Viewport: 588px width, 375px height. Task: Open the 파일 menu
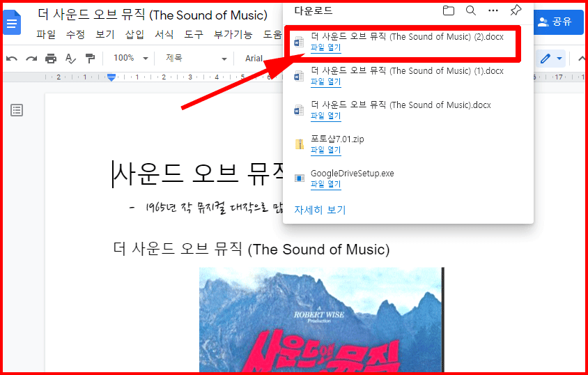coord(46,34)
